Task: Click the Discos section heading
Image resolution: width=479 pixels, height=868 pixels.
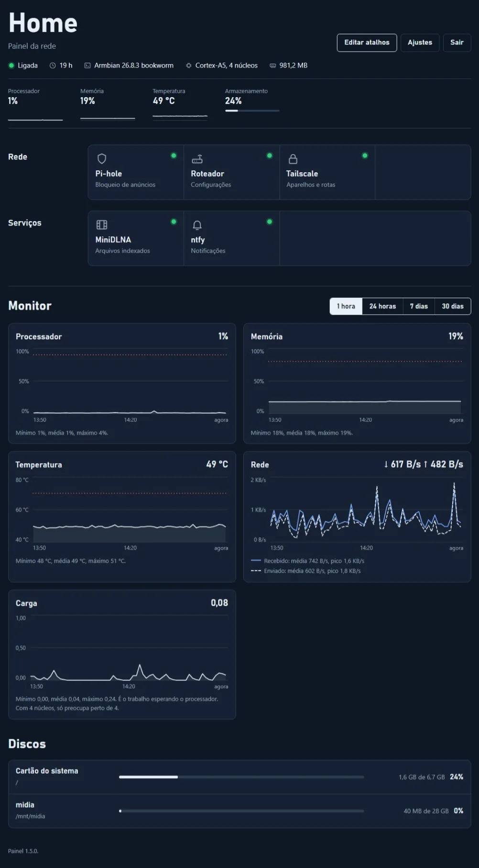Action: point(27,744)
